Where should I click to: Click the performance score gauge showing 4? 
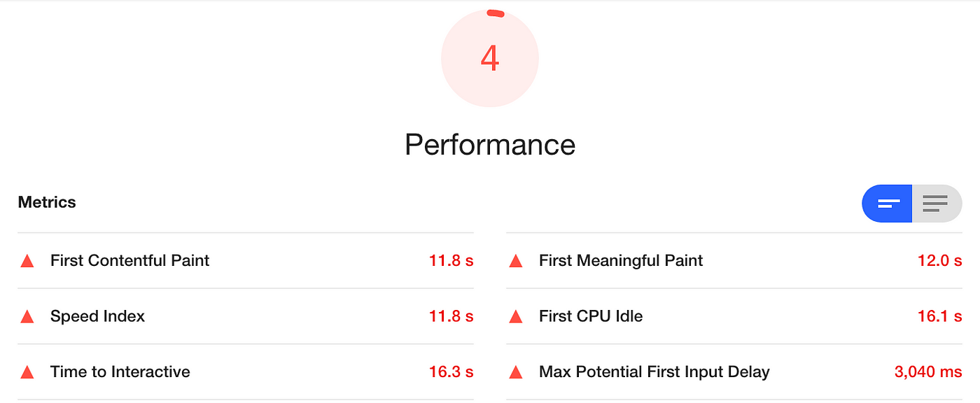click(490, 58)
